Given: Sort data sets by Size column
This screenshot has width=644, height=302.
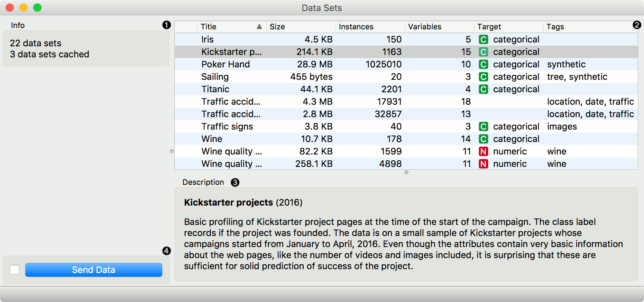Looking at the screenshot, I should click(x=277, y=27).
